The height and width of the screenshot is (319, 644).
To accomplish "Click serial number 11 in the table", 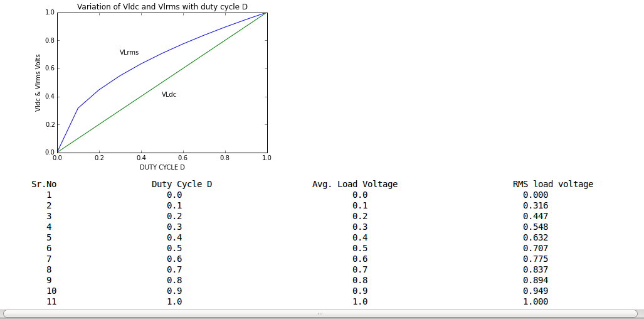I will click(51, 301).
